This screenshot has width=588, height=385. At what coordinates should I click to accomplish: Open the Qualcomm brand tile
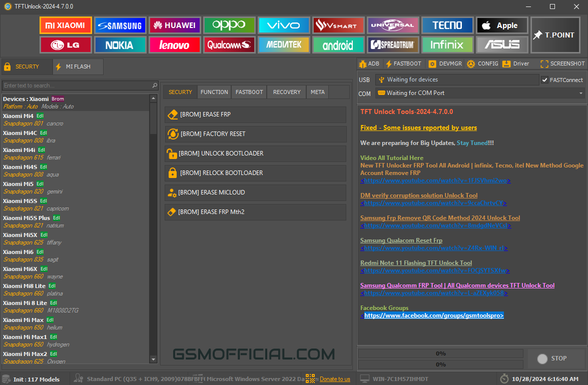(x=229, y=44)
